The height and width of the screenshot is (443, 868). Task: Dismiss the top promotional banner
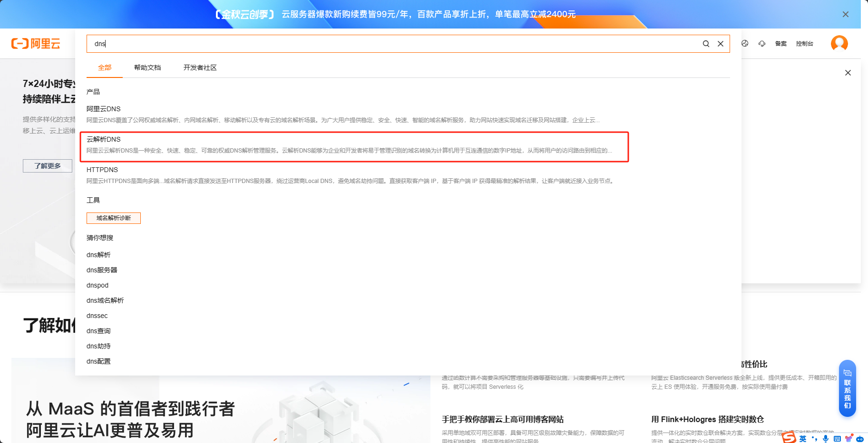click(x=845, y=14)
